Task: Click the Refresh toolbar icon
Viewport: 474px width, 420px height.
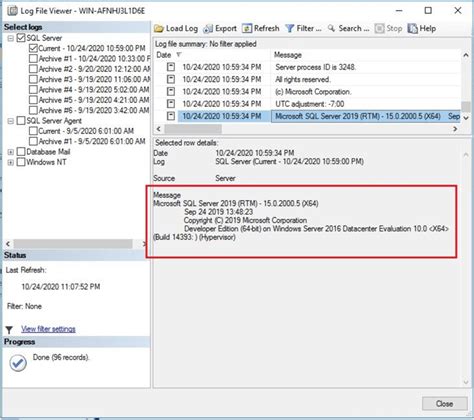Action: tap(247, 29)
